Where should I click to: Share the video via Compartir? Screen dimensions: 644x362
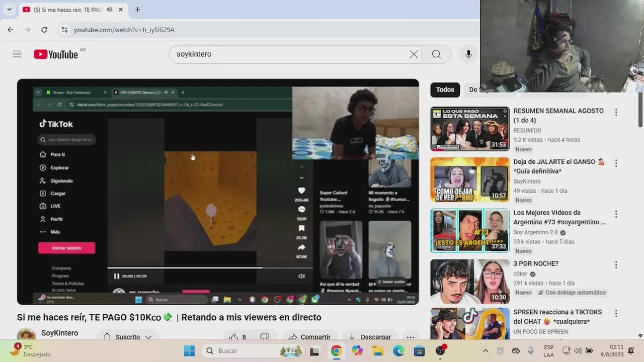click(310, 337)
